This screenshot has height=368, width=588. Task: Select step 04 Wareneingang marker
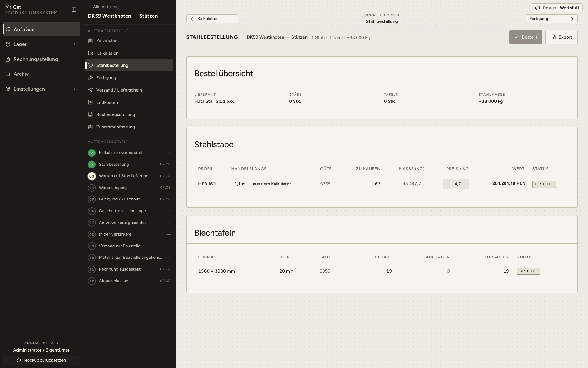coord(92,188)
